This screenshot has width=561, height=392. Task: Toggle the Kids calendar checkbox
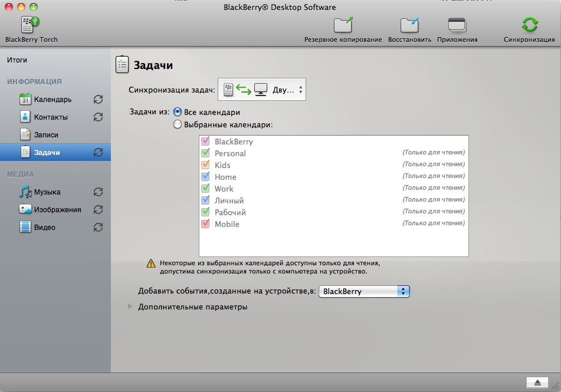click(x=205, y=165)
